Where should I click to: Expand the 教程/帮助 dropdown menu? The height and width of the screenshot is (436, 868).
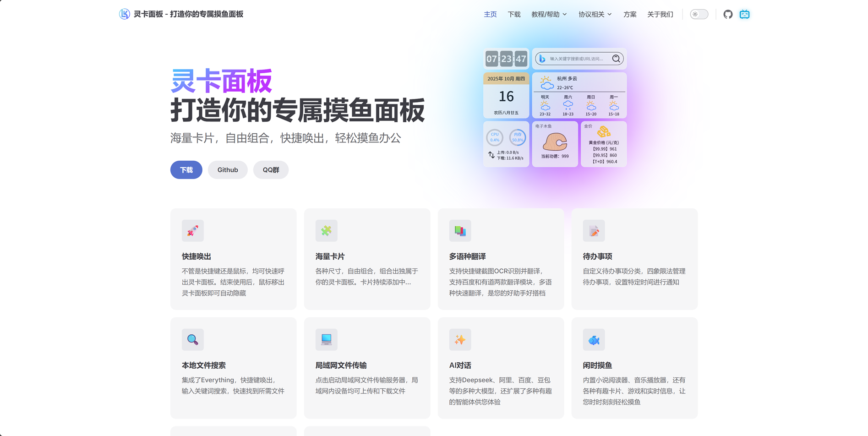click(549, 14)
